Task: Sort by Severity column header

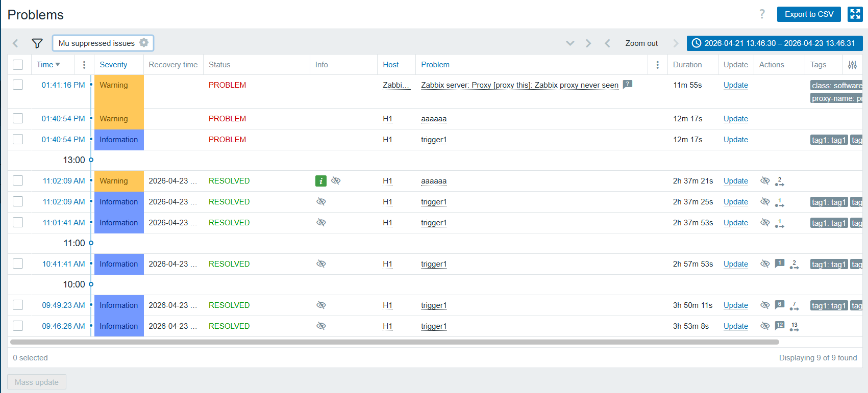Action: [113, 65]
